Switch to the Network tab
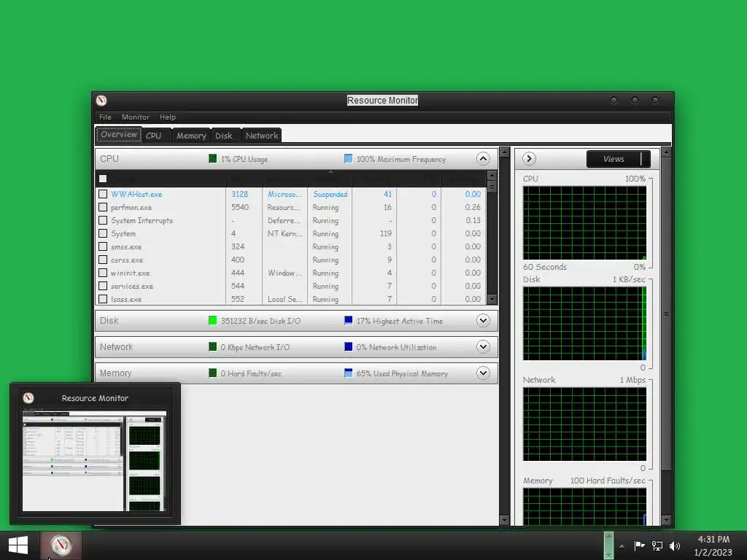The height and width of the screenshot is (560, 747). click(x=262, y=136)
